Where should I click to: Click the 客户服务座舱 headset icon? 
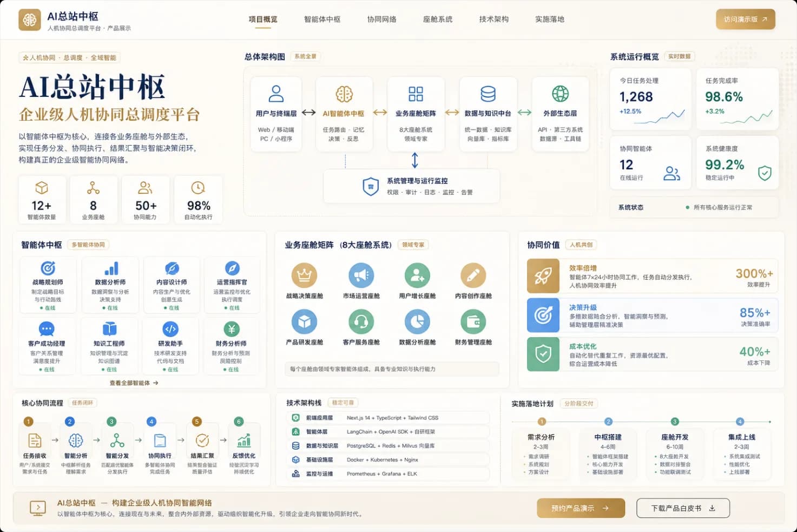[361, 322]
